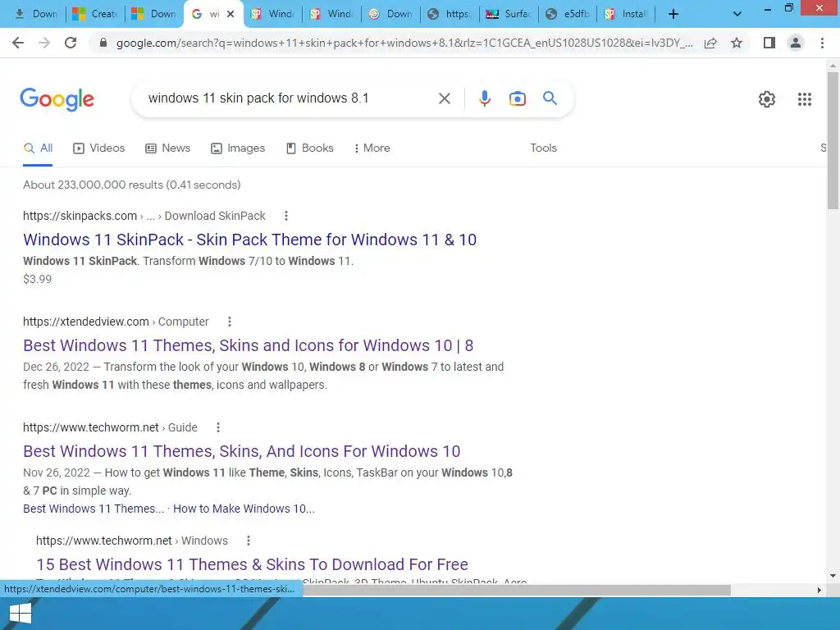Open Best Windows 11 Themes for Windows 10 | 8
840x630 pixels.
click(x=248, y=345)
